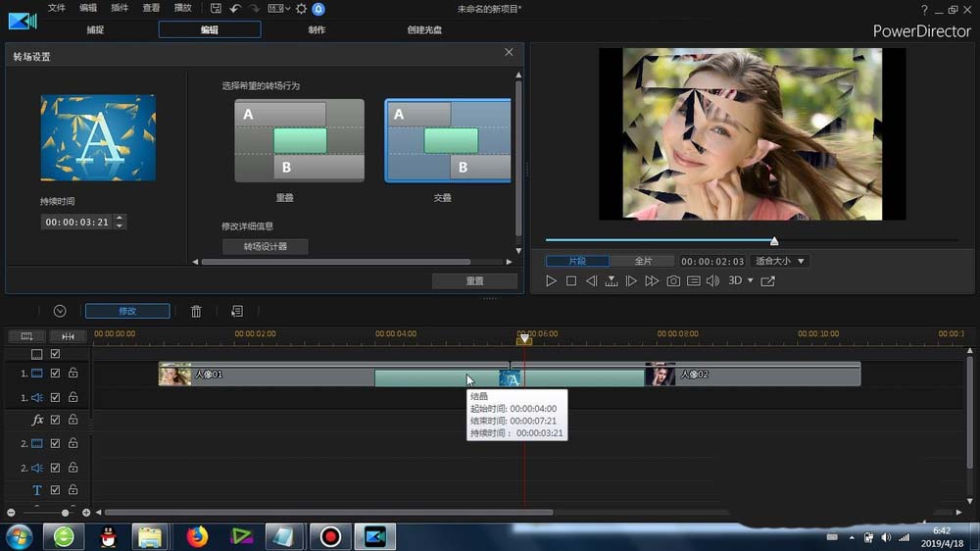Image resolution: width=980 pixels, height=551 pixels.
Task: Lock video track 1
Action: pos(73,373)
